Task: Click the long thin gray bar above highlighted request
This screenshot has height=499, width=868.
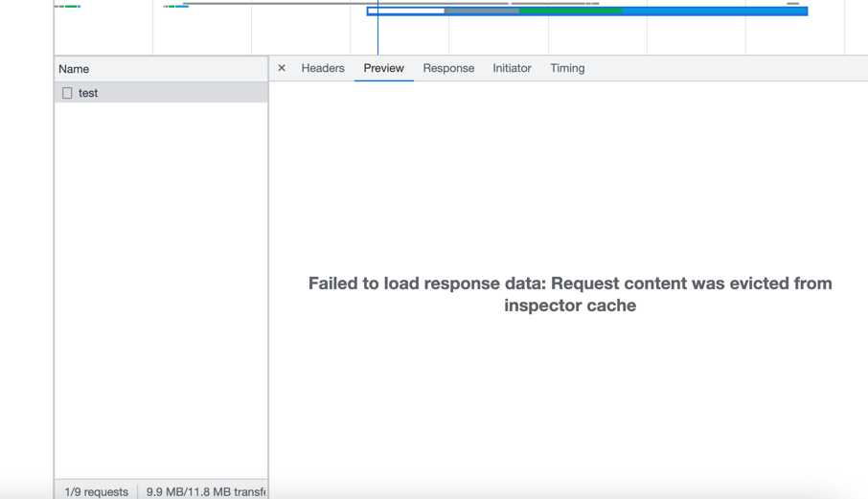Action: pos(345,4)
